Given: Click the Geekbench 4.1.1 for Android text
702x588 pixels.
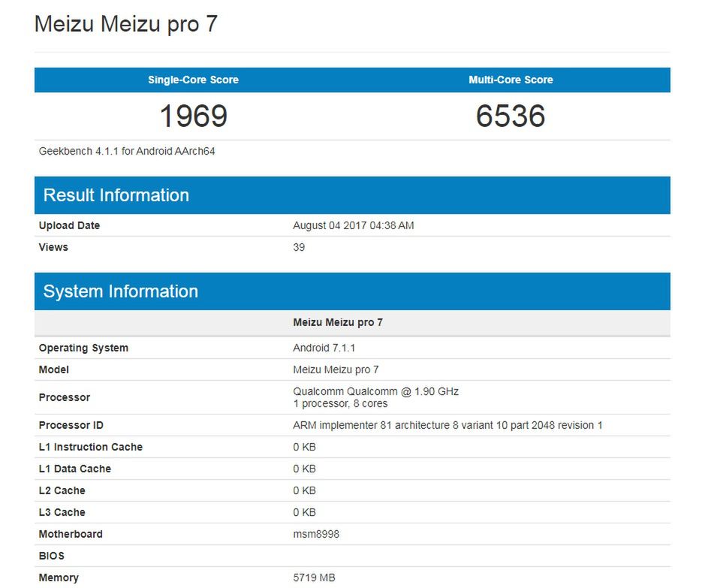Looking at the screenshot, I should click(127, 151).
